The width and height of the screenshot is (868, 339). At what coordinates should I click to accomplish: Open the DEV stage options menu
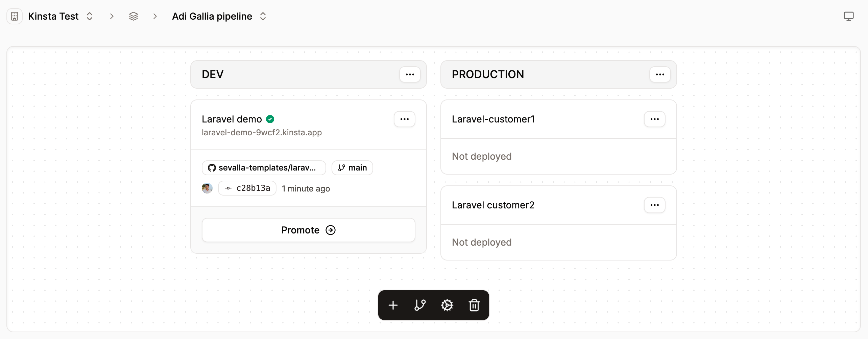click(410, 74)
